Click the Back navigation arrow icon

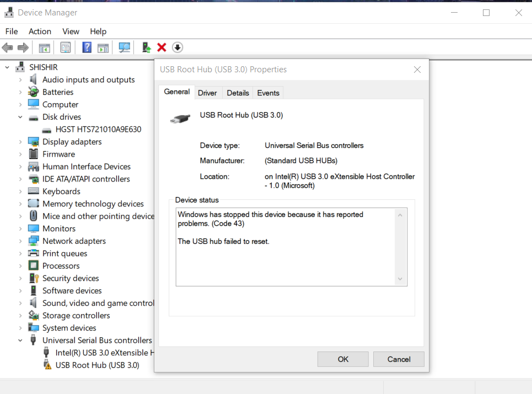[7, 47]
